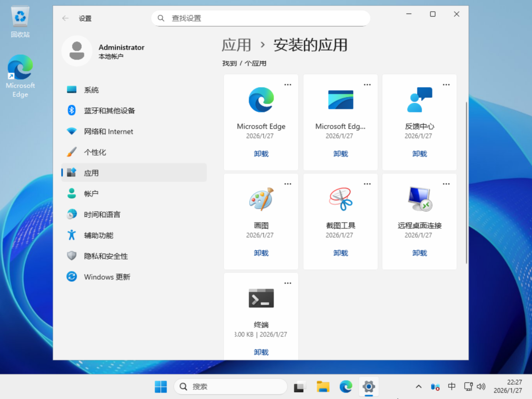
Task: Open more options for 远程桌面连接 card
Action: click(x=446, y=184)
